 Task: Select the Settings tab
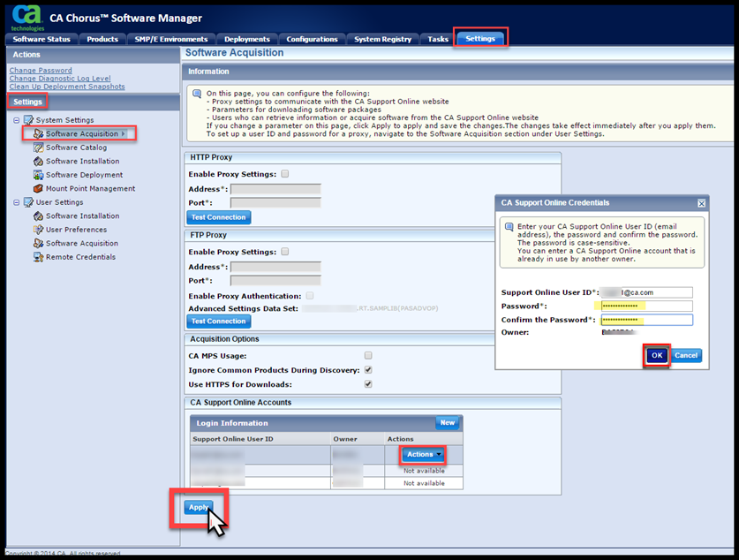480,39
